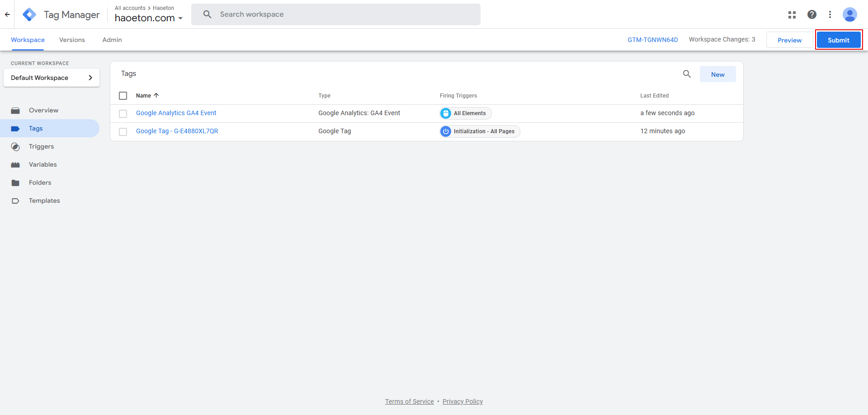This screenshot has height=415, width=868.
Task: Click the Submit button
Action: click(839, 40)
